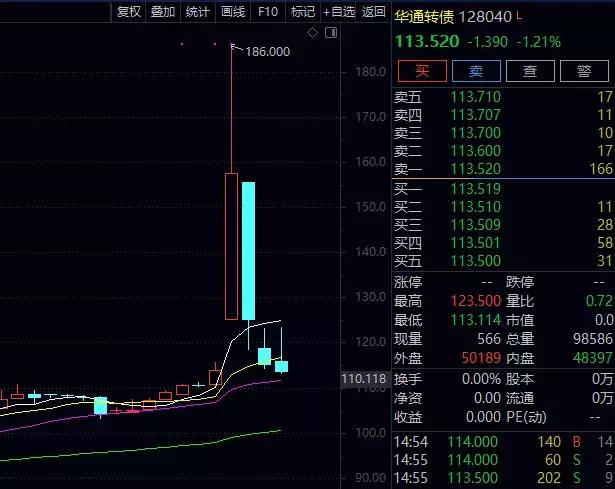Select the current price 113.520
This screenshot has height=489, width=615.
[427, 41]
